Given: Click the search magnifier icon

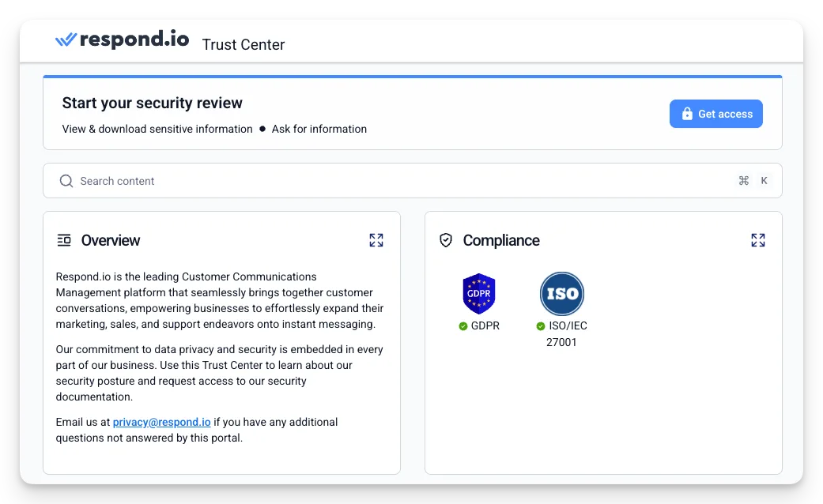Looking at the screenshot, I should click(x=66, y=181).
